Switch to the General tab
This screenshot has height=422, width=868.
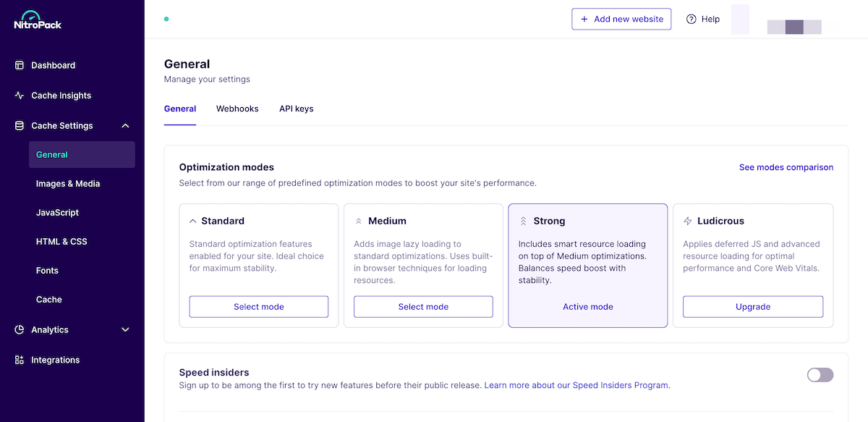tap(180, 109)
